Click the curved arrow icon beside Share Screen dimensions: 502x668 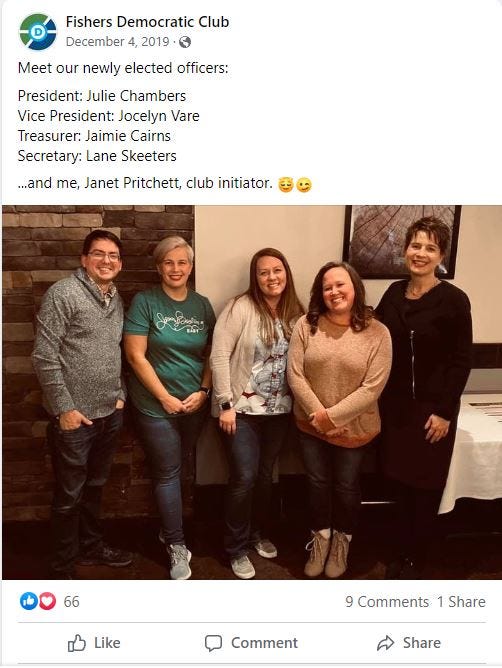pyautogui.click(x=386, y=643)
